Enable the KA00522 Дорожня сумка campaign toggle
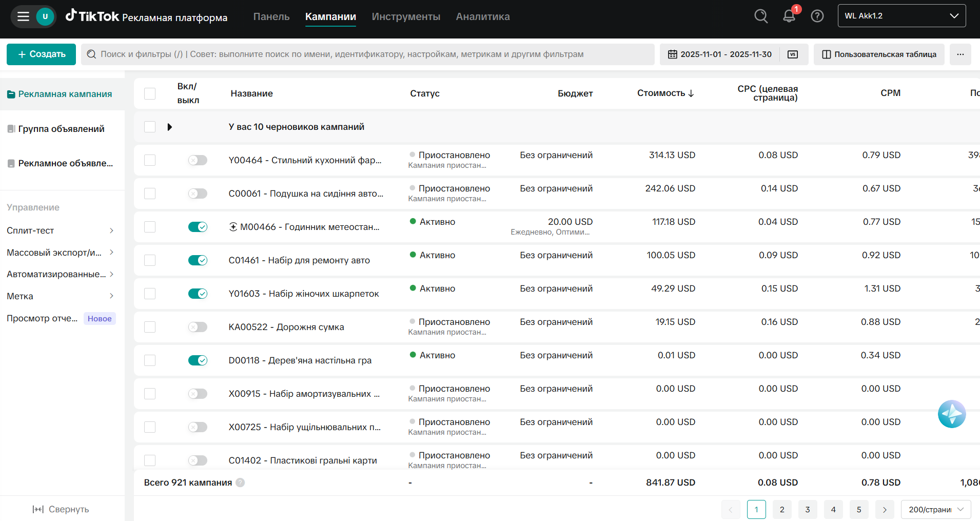Viewport: 980px width, 521px height. (198, 327)
